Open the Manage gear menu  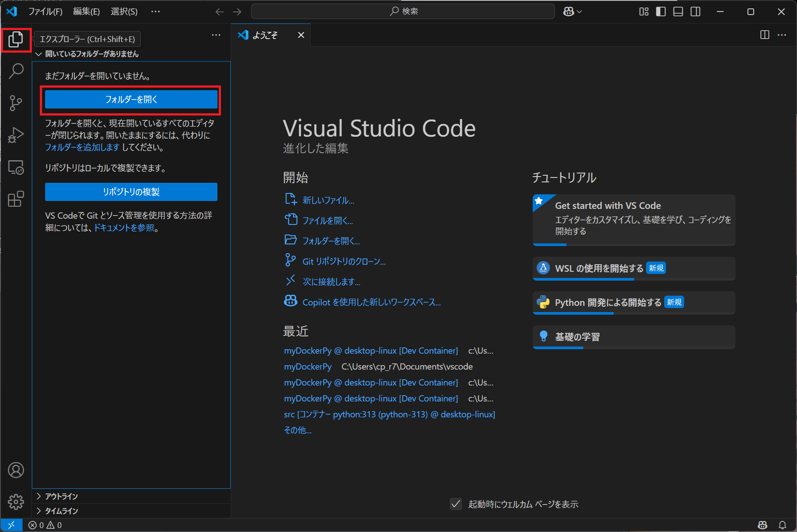click(x=16, y=501)
